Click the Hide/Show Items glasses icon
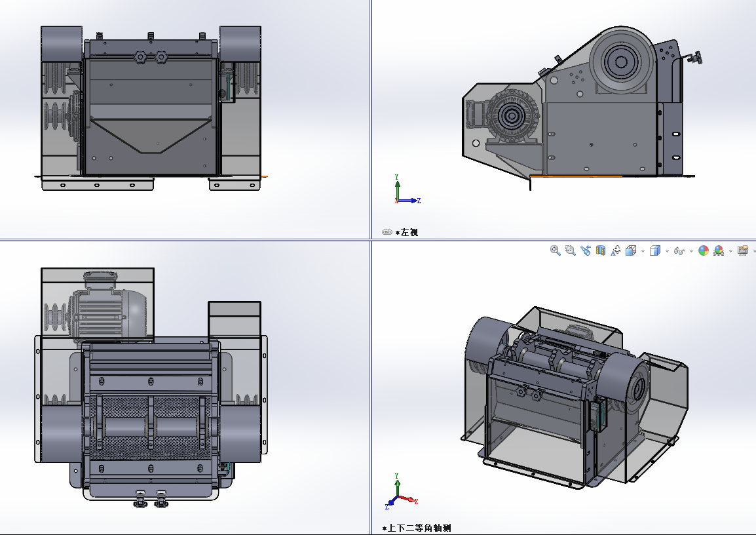Screen dimensions: 756x535 click(679, 250)
